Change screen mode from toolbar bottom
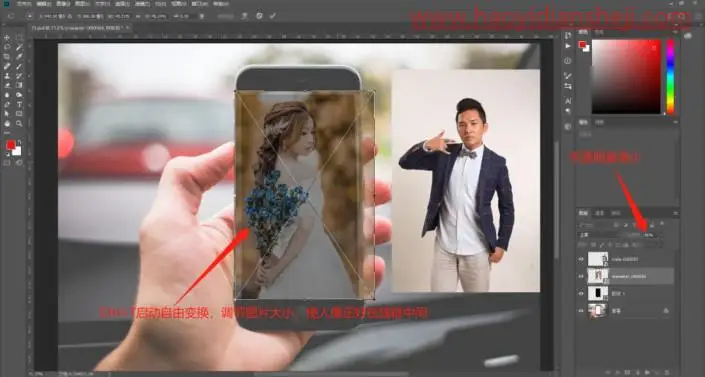This screenshot has width=705, height=377. [x=19, y=163]
